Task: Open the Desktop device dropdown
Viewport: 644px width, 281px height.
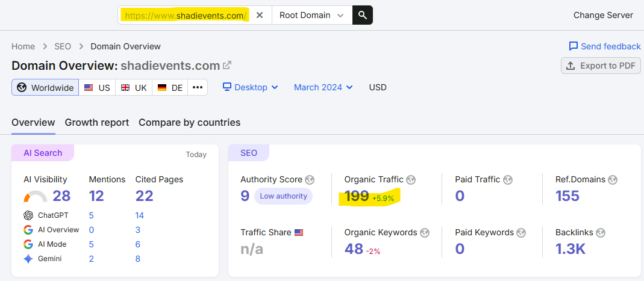Action: [251, 87]
